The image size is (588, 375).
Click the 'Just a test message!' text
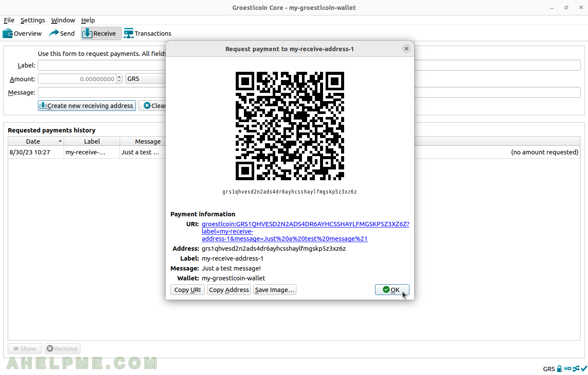point(231,268)
